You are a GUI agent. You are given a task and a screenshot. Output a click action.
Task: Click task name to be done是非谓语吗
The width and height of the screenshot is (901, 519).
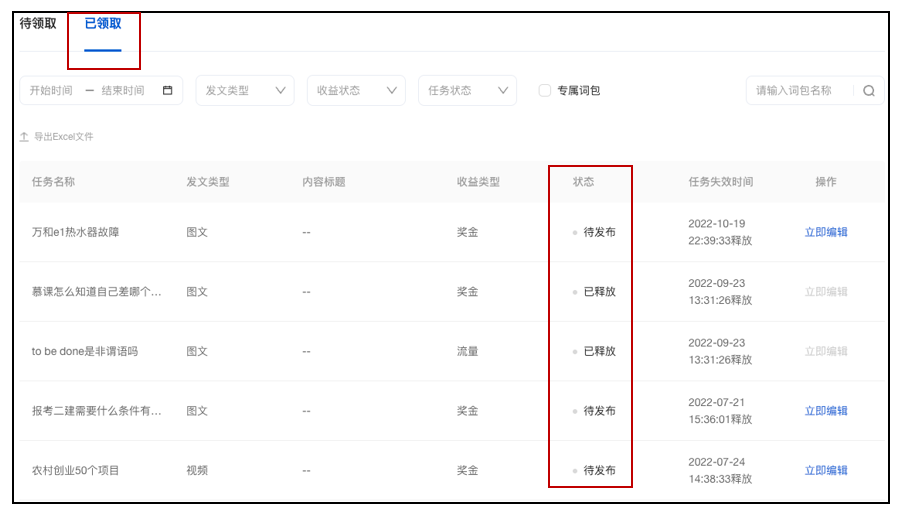pyautogui.click(x=85, y=351)
